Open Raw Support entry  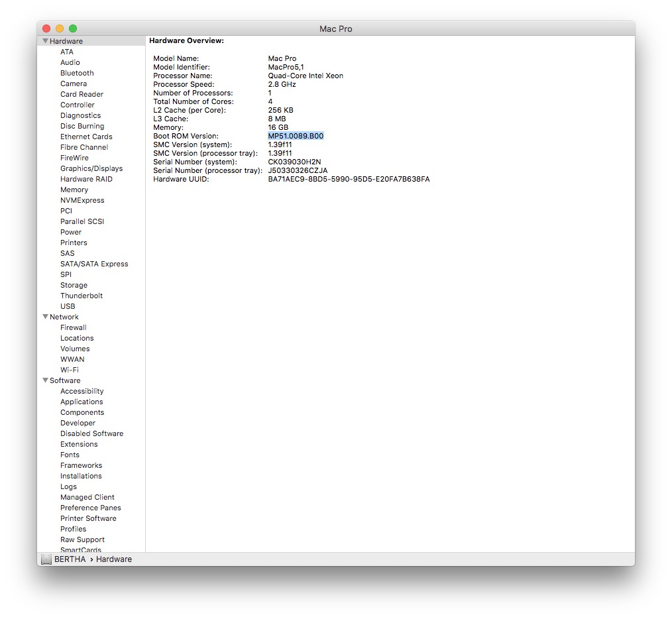[82, 539]
